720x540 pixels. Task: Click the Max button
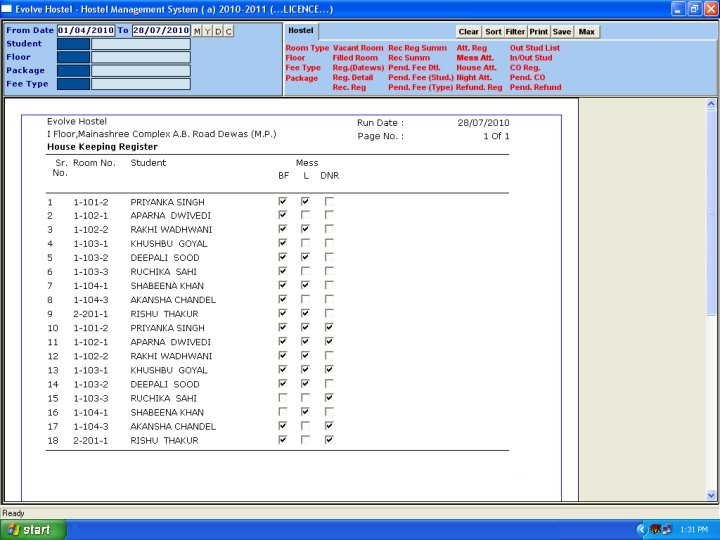tap(586, 32)
